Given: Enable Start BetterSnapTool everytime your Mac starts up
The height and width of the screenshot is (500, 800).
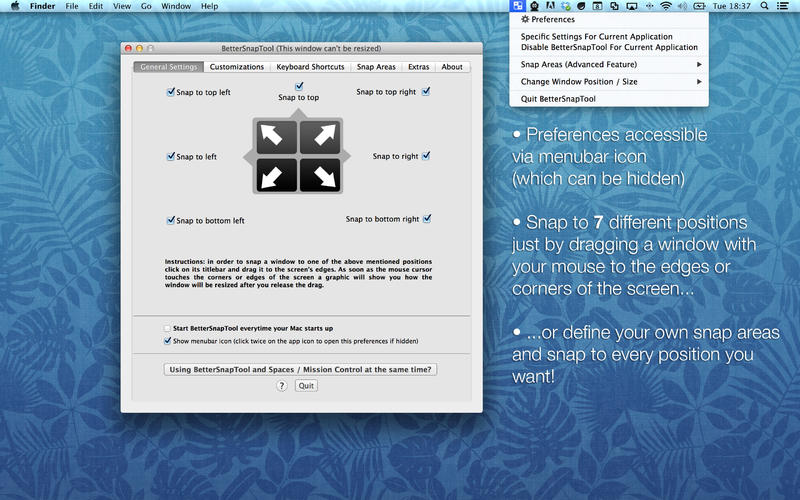Looking at the screenshot, I should pyautogui.click(x=168, y=328).
